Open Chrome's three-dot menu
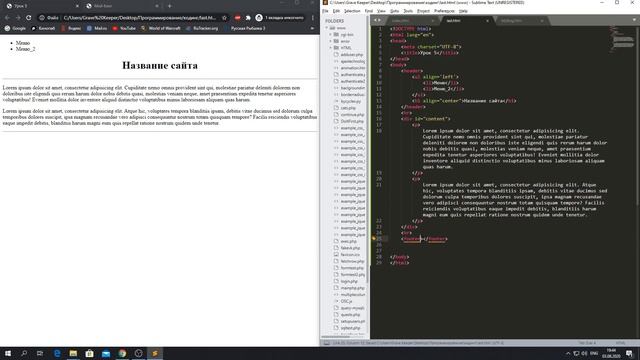 (x=313, y=18)
